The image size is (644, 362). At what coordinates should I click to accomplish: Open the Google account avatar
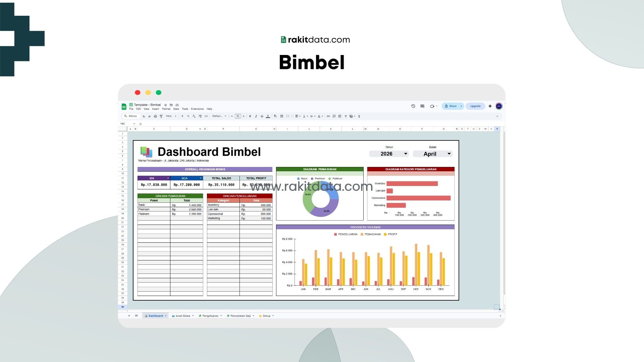pos(499,106)
